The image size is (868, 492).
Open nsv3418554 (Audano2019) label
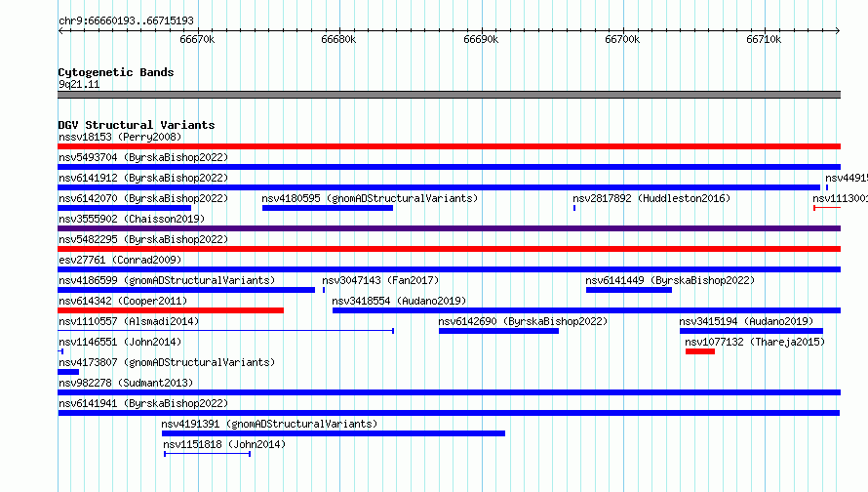399,301
